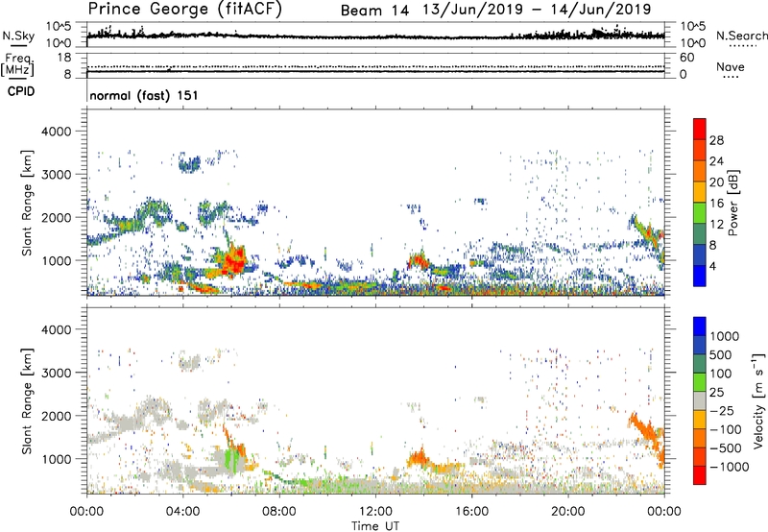Viewport: 768px width, 532px height.
Task: Click the 'Nave' legend label
Action: tap(731, 66)
